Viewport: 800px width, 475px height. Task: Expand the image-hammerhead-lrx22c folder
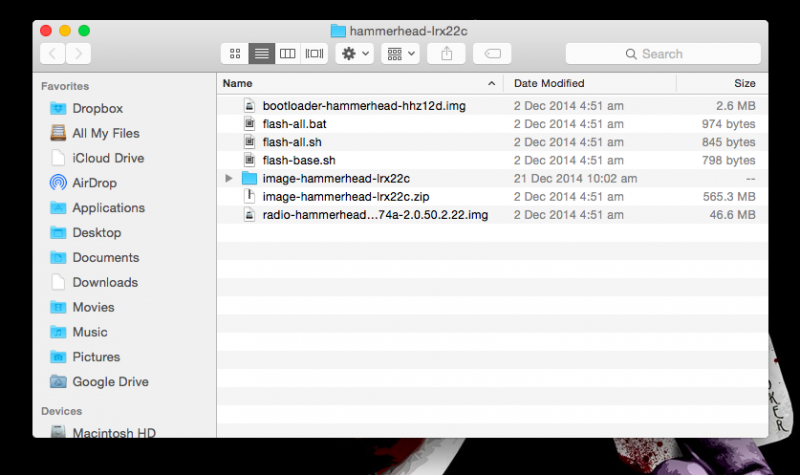pyautogui.click(x=229, y=178)
